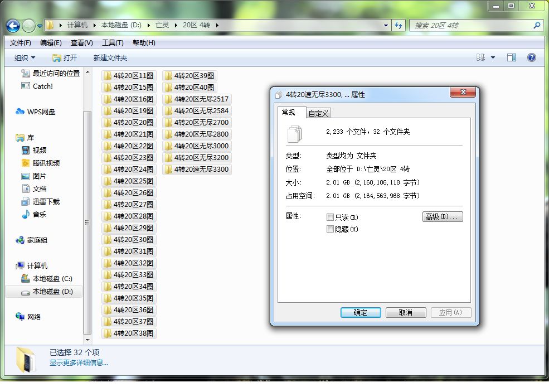Click 亡灵 in the address breadcrumb
Image resolution: width=549 pixels, height=392 pixels.
[162, 25]
